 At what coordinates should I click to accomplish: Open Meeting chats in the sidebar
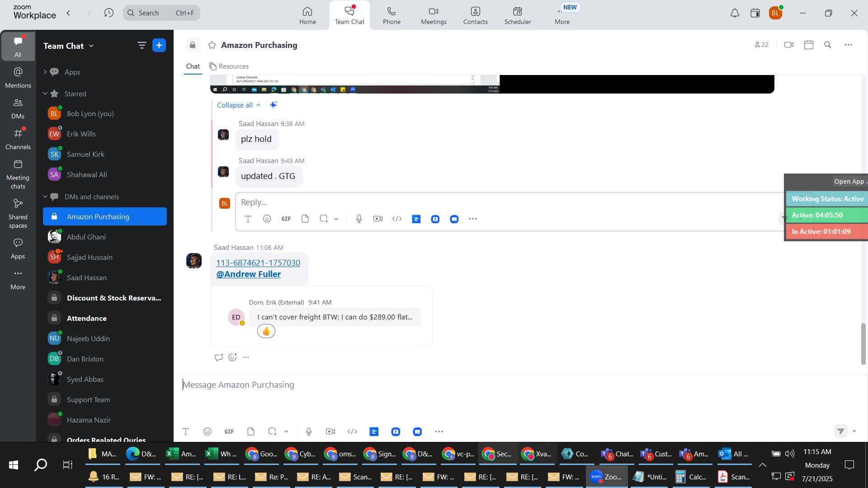(x=18, y=174)
